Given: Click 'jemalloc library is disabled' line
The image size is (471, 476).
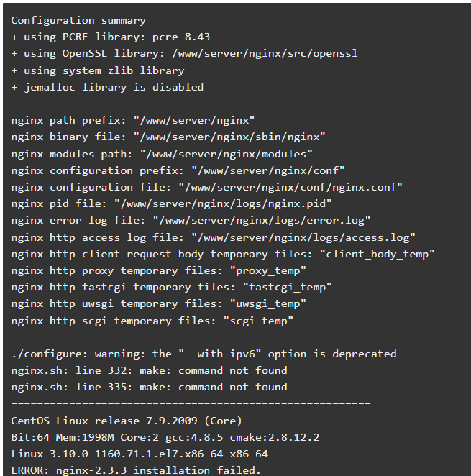Looking at the screenshot, I should 107,88.
